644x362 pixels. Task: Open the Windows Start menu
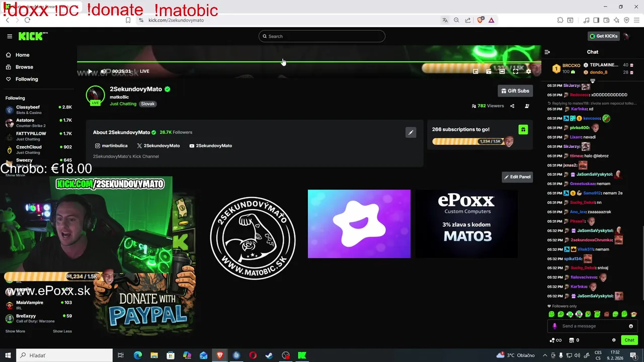(x=8, y=355)
